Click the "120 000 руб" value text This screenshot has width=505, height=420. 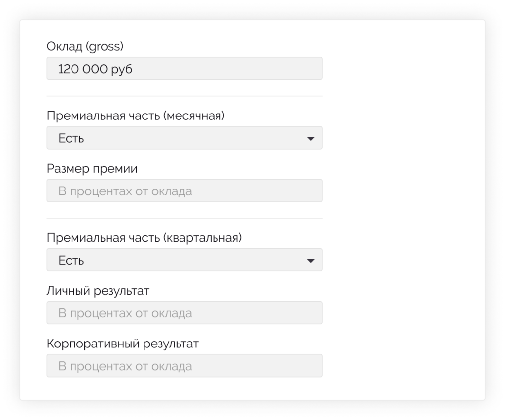click(95, 69)
